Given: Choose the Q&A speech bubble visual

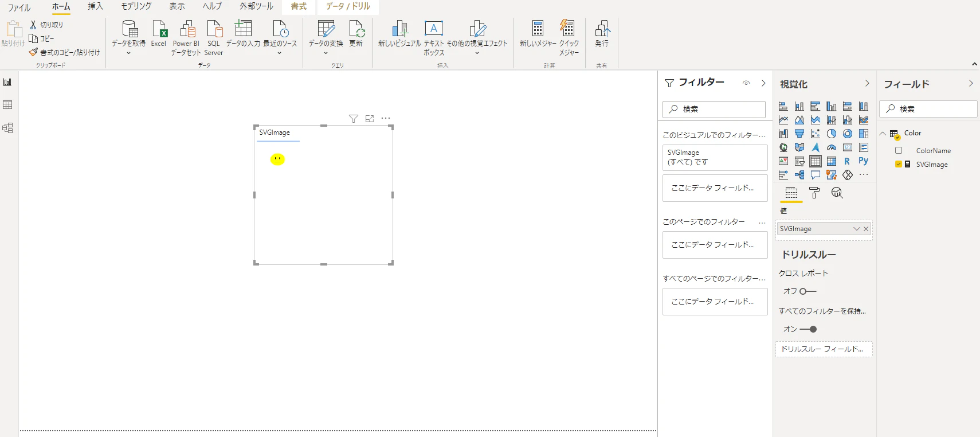Looking at the screenshot, I should [x=816, y=175].
